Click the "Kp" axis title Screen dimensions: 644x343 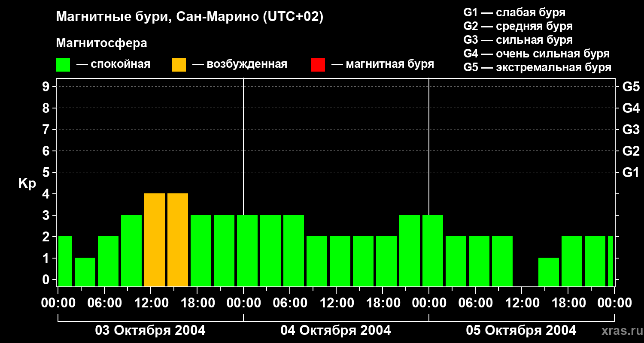point(27,183)
